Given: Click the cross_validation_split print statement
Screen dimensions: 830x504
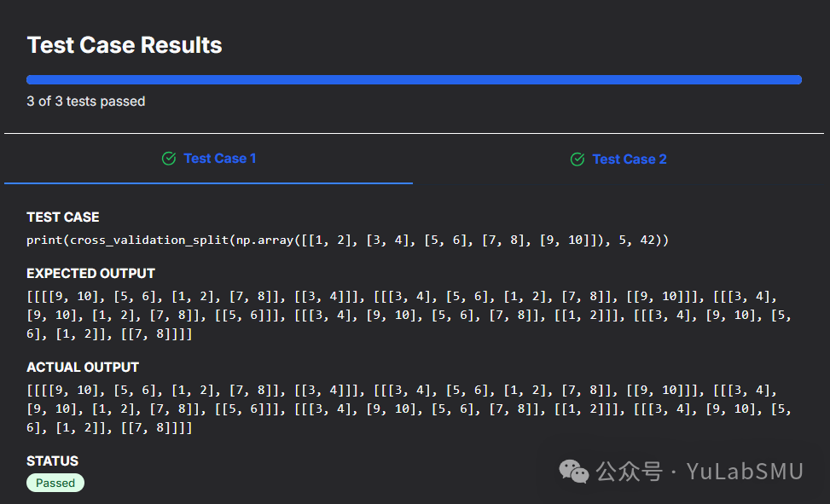Looking at the screenshot, I should point(347,240).
